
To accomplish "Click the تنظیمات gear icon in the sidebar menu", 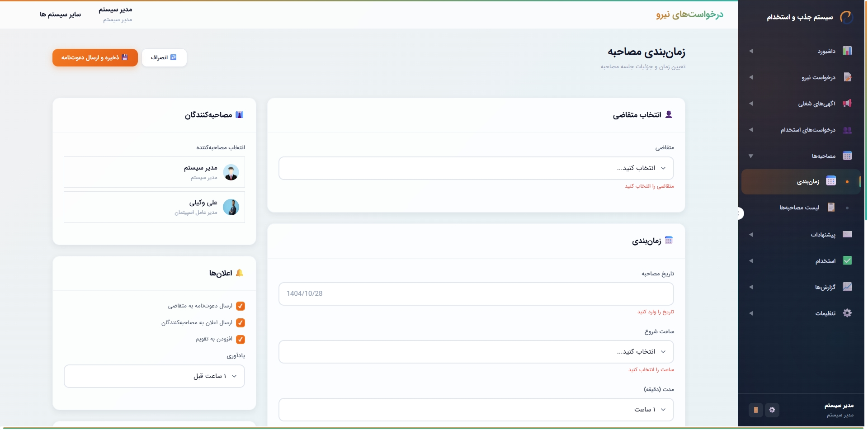I will click(x=847, y=313).
